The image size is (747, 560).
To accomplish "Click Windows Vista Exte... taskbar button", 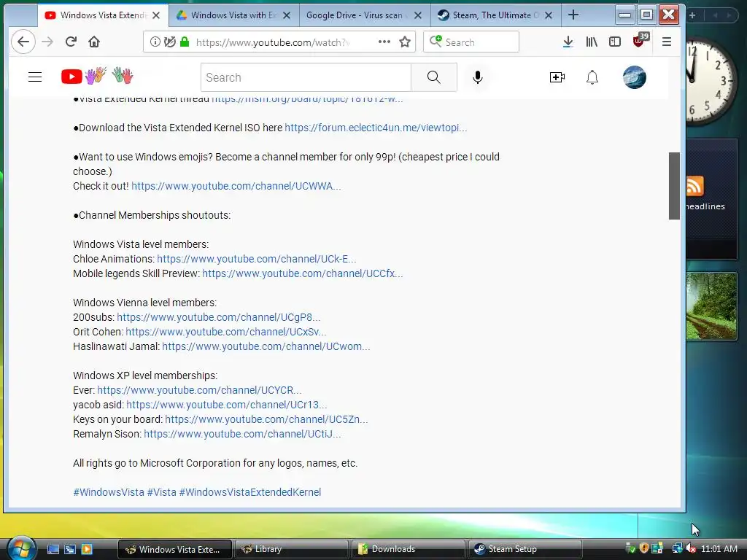I will [x=174, y=549].
